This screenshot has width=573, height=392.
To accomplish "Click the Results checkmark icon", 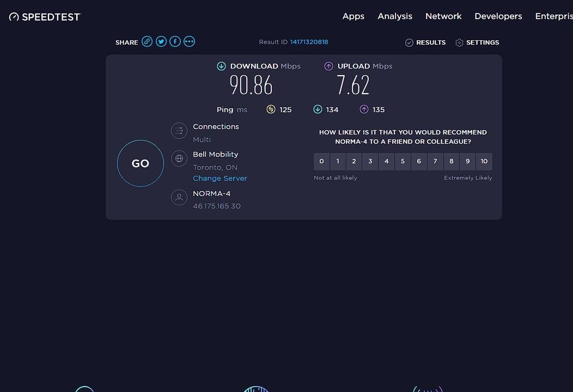I will (x=409, y=43).
